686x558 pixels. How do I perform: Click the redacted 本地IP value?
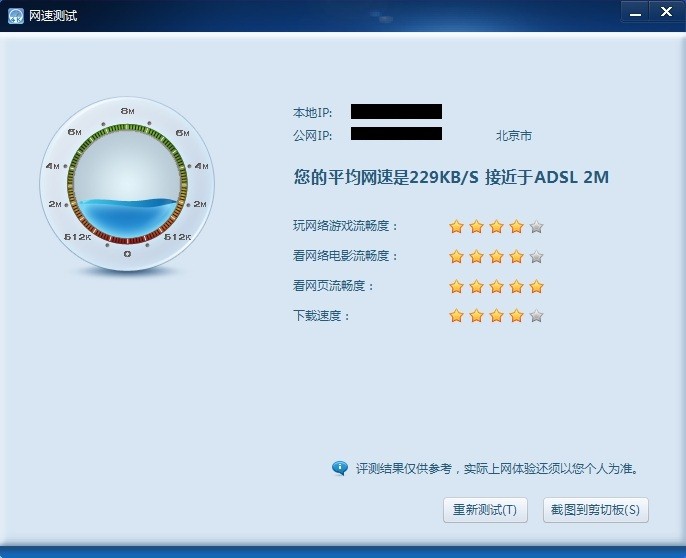coord(396,112)
